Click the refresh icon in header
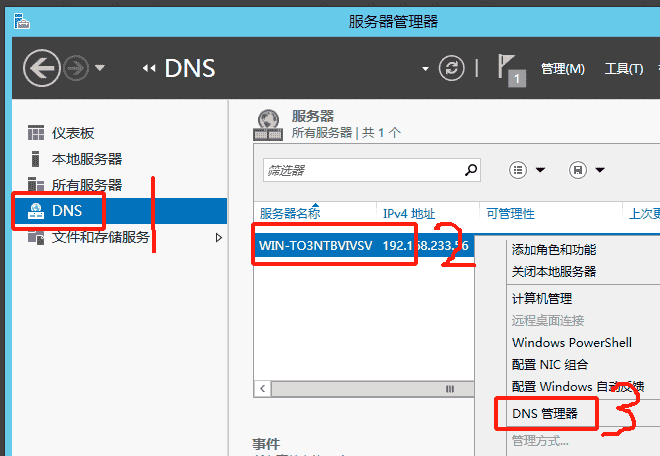660x456 pixels. [453, 68]
